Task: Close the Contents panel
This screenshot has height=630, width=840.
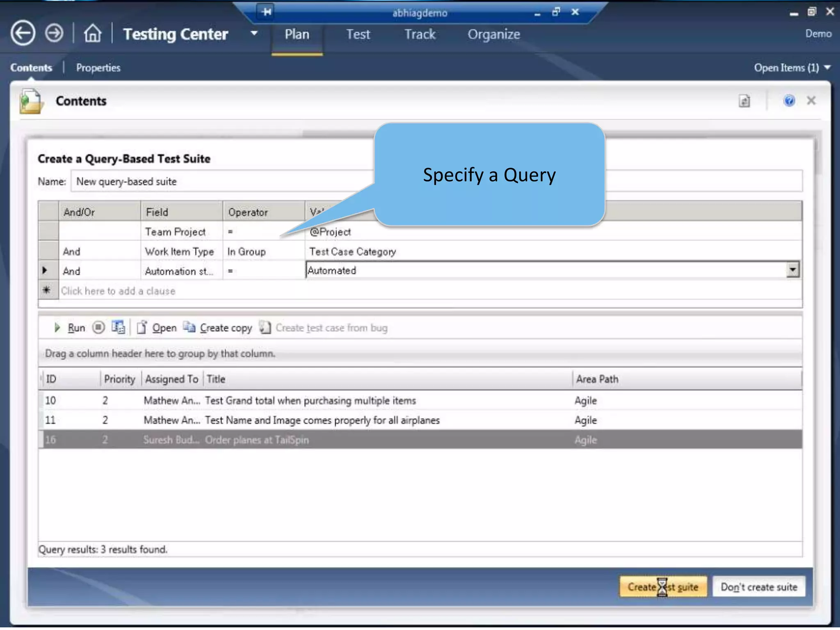Action: pyautogui.click(x=811, y=100)
